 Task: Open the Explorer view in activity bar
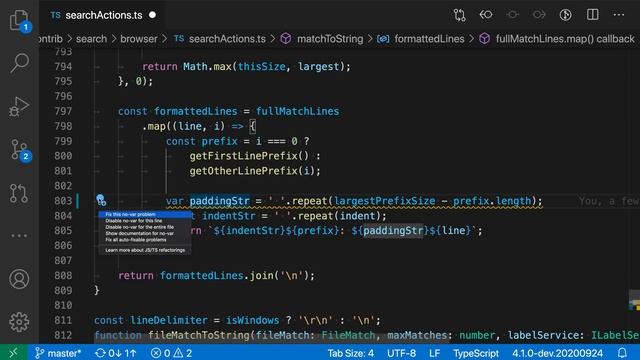click(19, 20)
